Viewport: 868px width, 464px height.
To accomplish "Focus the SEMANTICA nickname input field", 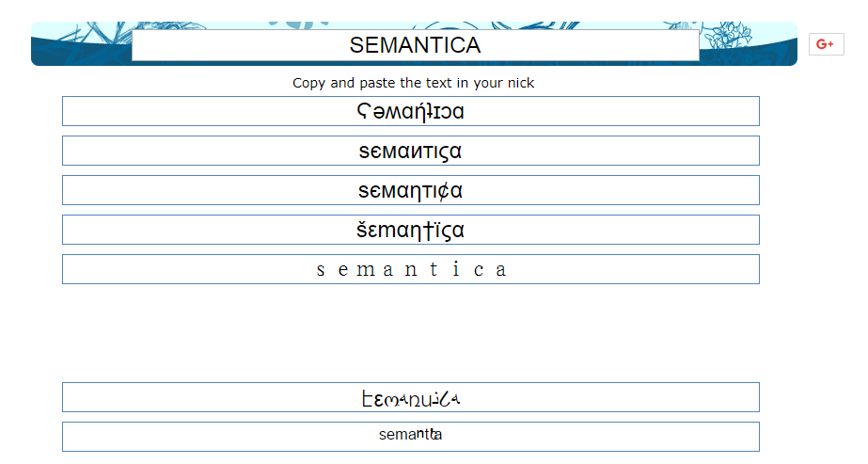I will click(415, 45).
